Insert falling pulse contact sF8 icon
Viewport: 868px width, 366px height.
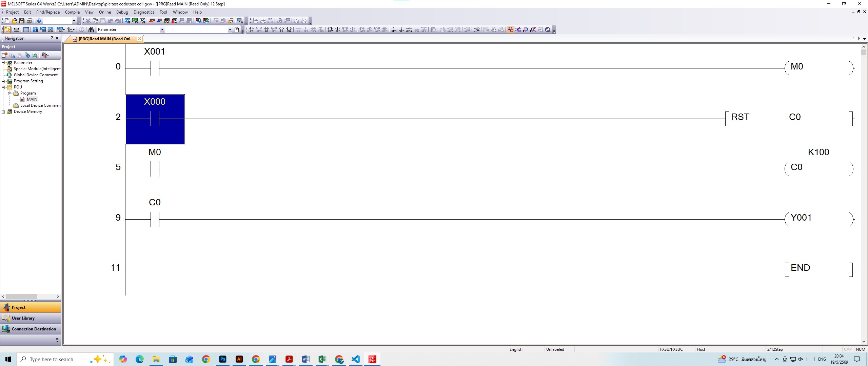[x=337, y=30]
